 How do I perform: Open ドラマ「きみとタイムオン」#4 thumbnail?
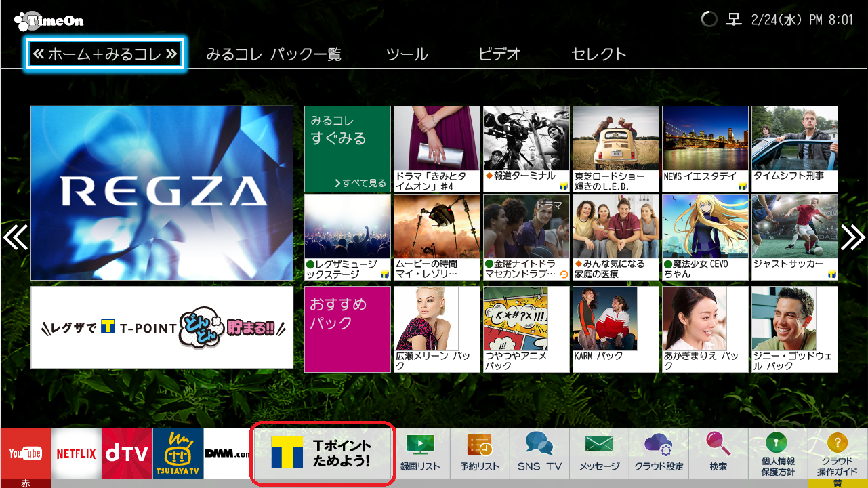click(x=437, y=149)
